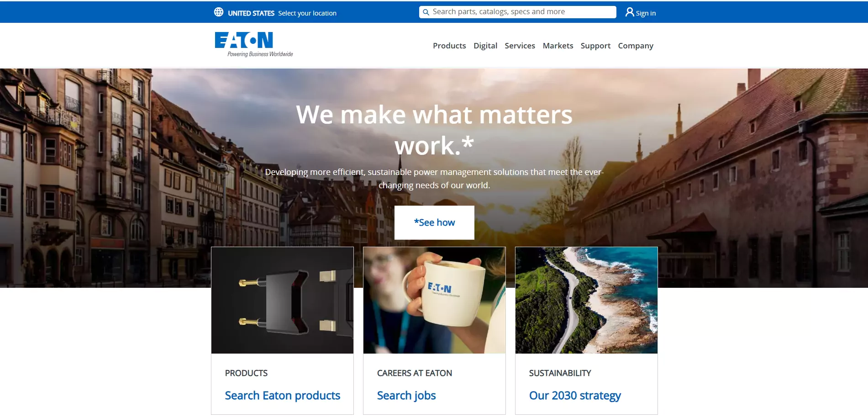Open the Company menu
Screen dimensions: 868x418
pos(636,46)
